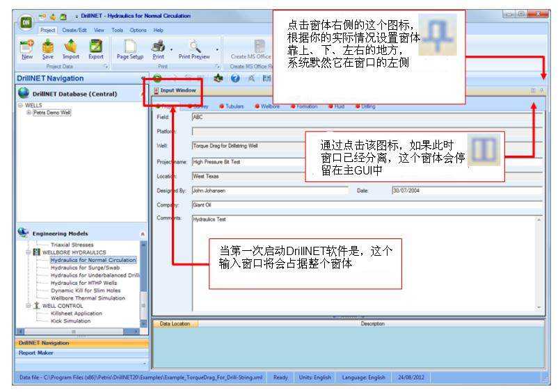Open the Options ribbon tab
The width and height of the screenshot is (558, 392).
click(138, 30)
